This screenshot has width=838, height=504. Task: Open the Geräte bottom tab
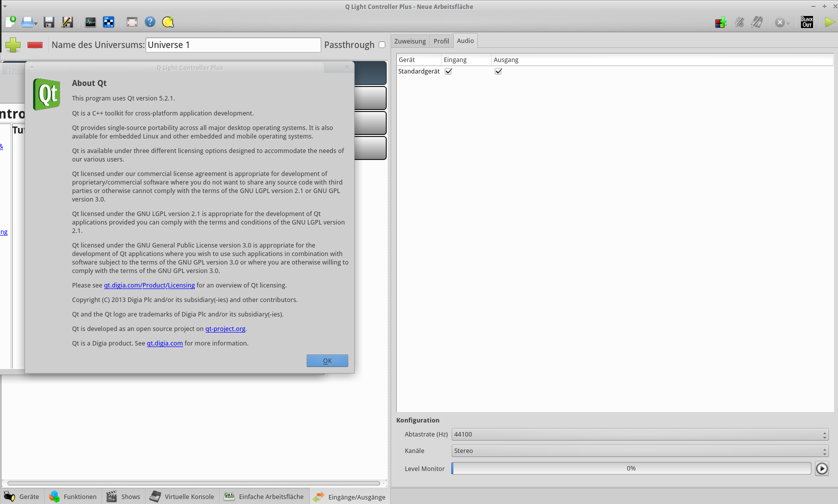coord(22,496)
